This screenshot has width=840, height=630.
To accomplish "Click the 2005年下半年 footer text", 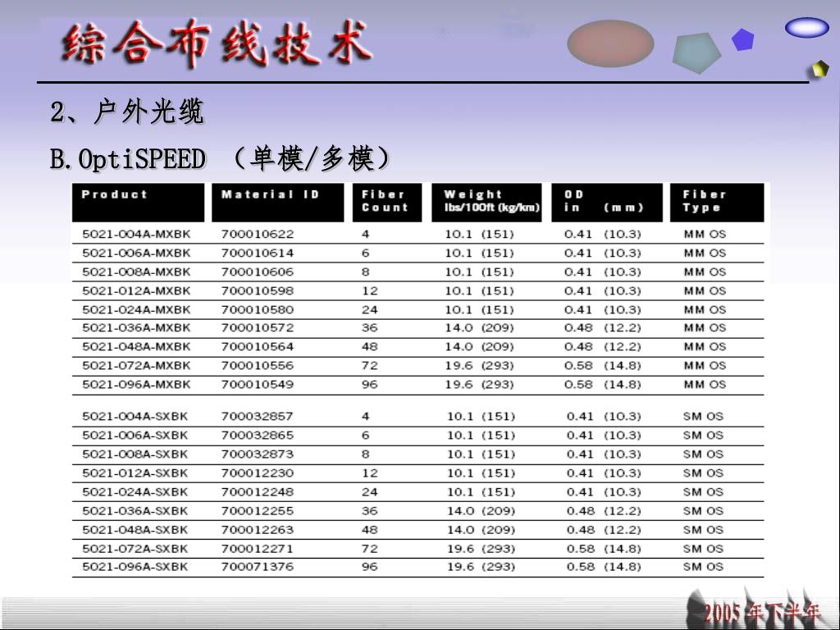I will click(x=762, y=612).
